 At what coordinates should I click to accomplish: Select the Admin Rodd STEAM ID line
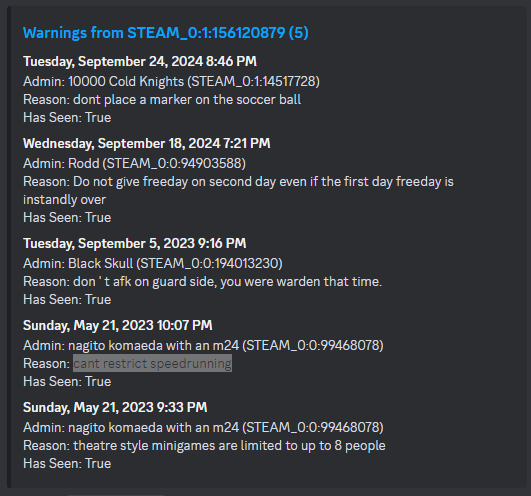click(134, 164)
